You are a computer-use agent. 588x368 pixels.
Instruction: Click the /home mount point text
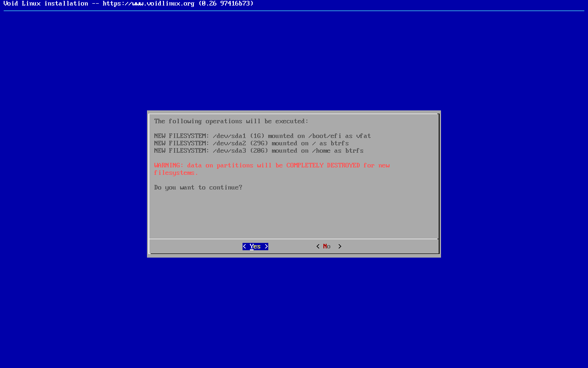pos(321,151)
